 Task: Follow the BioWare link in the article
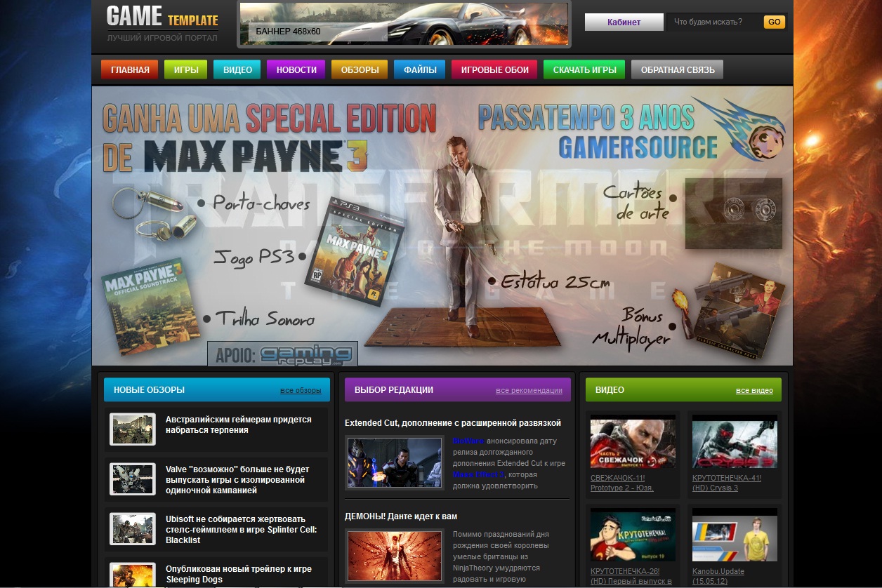point(468,441)
